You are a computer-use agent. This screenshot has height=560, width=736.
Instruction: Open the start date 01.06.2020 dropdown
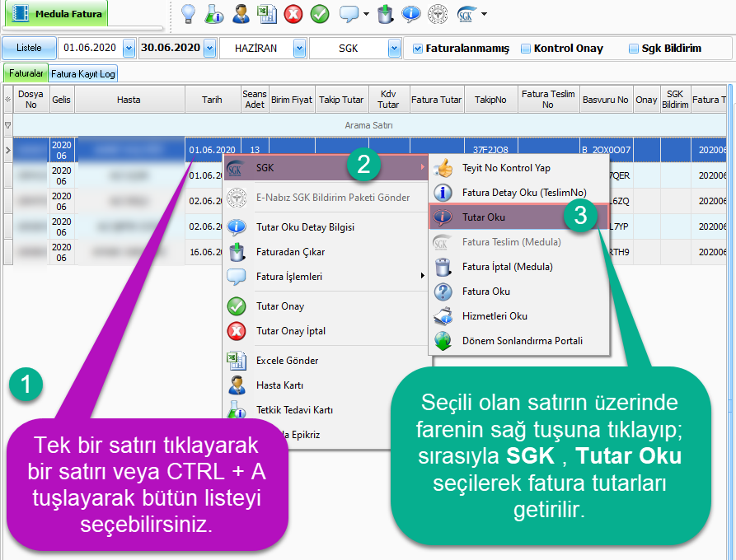pos(129,49)
